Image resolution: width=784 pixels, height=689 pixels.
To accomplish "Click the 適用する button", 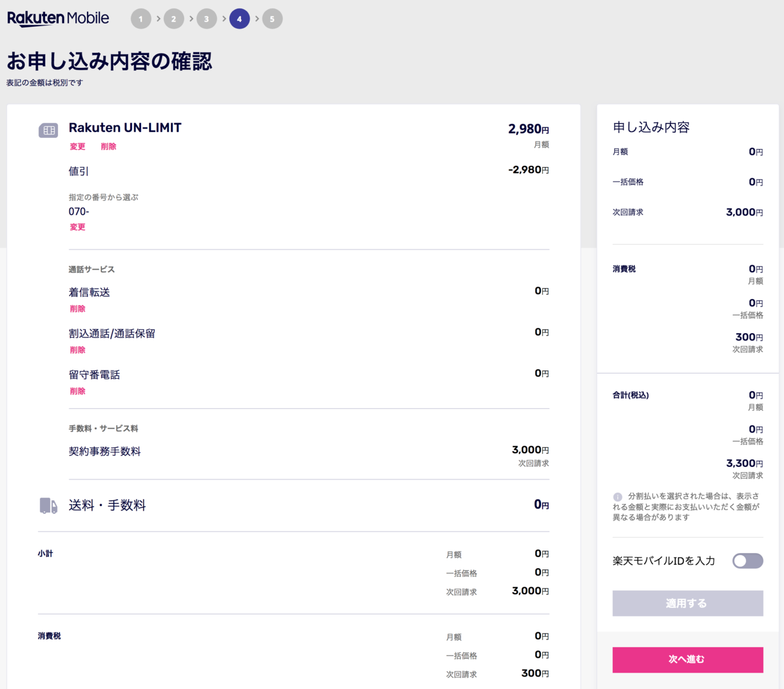I will (x=687, y=603).
